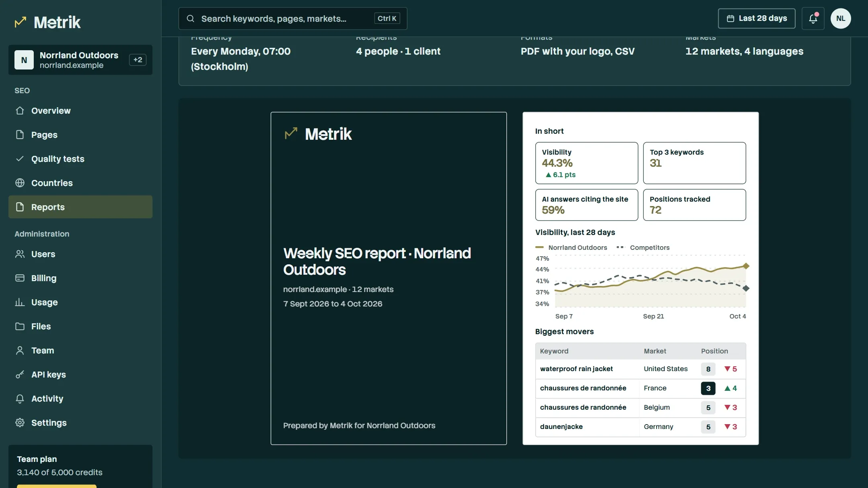Open the NL user avatar menu
This screenshot has width=868, height=488.
tap(841, 18)
